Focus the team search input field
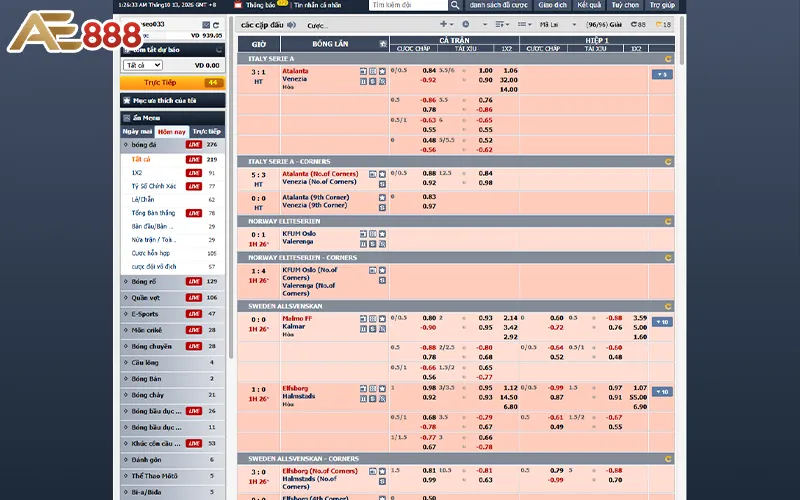This screenshot has width=800, height=500. pos(408,5)
